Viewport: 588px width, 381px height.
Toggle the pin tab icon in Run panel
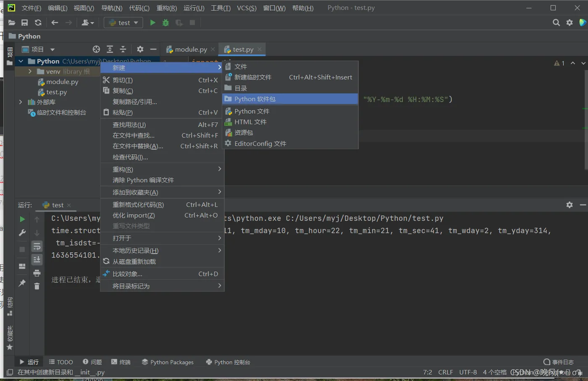pyautogui.click(x=22, y=283)
